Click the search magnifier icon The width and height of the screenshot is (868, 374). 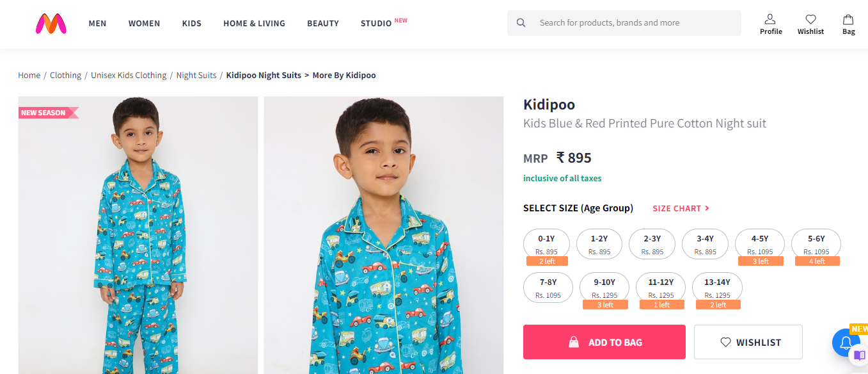point(521,23)
